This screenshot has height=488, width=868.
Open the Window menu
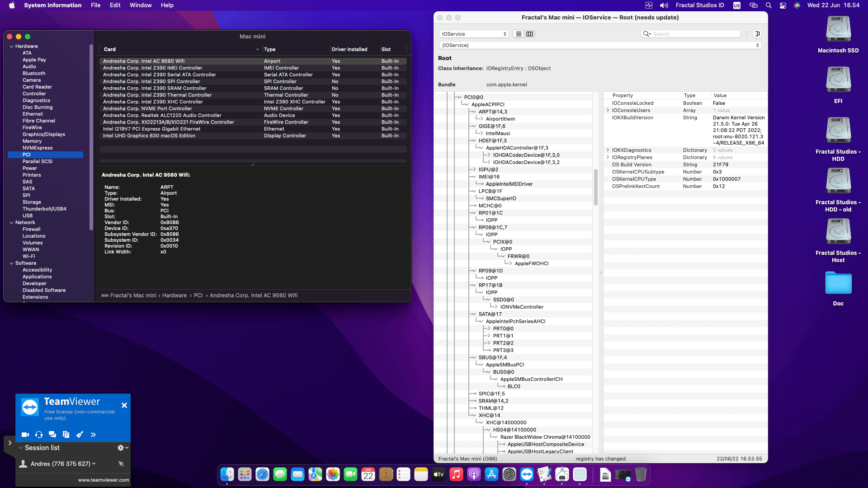[141, 5]
